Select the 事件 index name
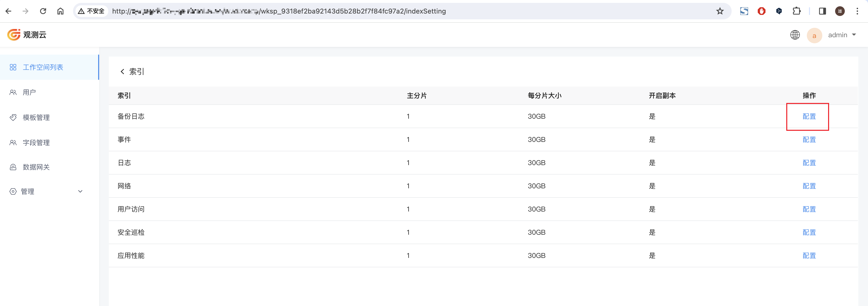 (124, 139)
